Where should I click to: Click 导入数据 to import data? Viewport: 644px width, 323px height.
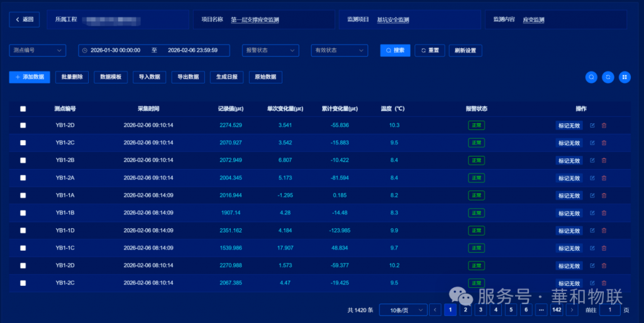point(150,77)
